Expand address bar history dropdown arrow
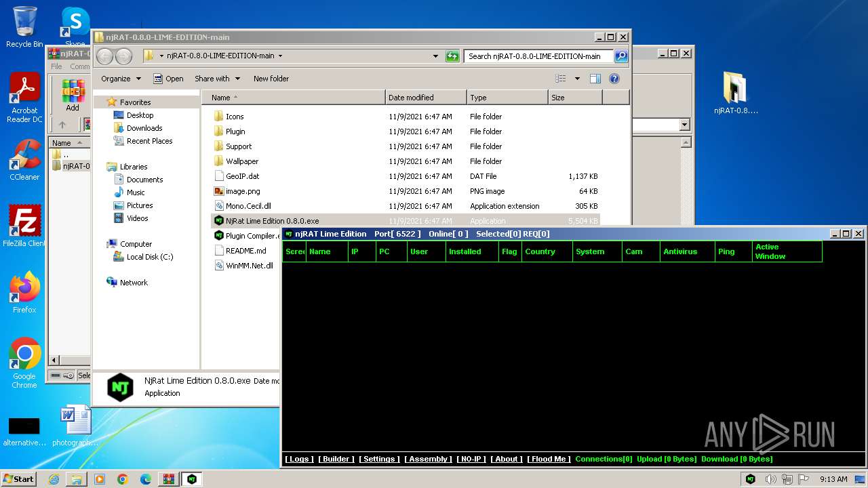 click(x=435, y=56)
